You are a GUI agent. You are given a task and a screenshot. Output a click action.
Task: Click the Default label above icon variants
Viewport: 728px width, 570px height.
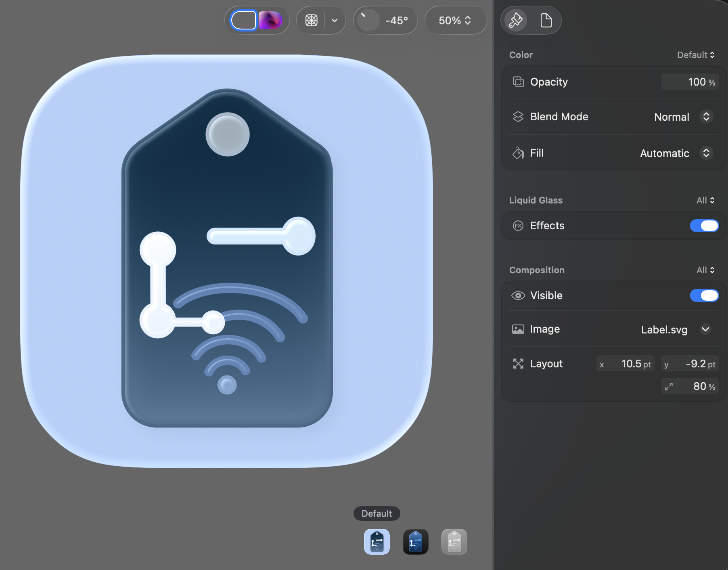377,513
